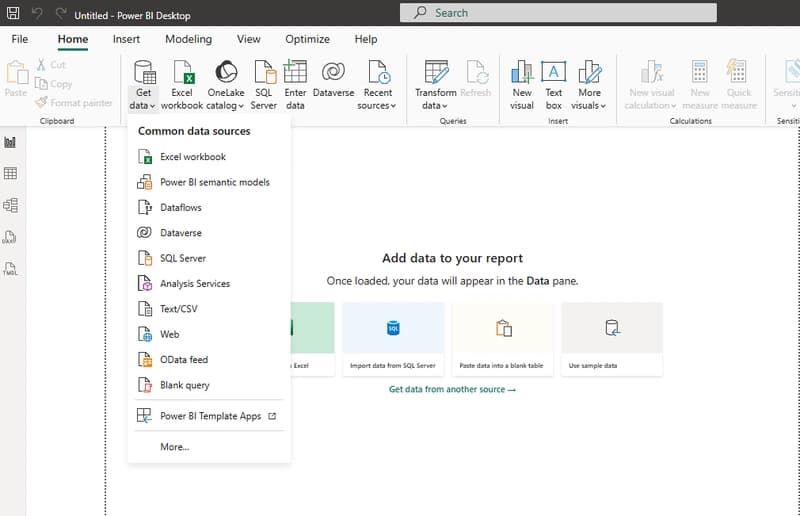This screenshot has height=516, width=800.
Task: Open Report view in left sidebar
Action: [x=10, y=142]
